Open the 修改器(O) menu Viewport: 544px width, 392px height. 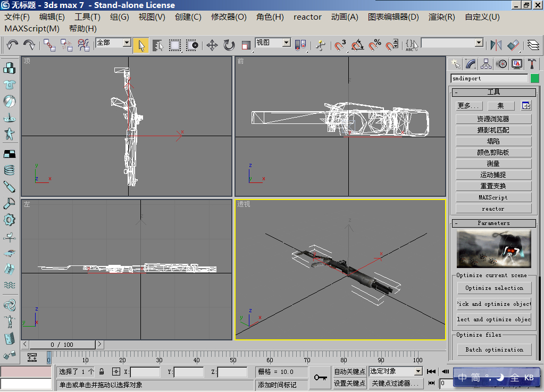229,17
